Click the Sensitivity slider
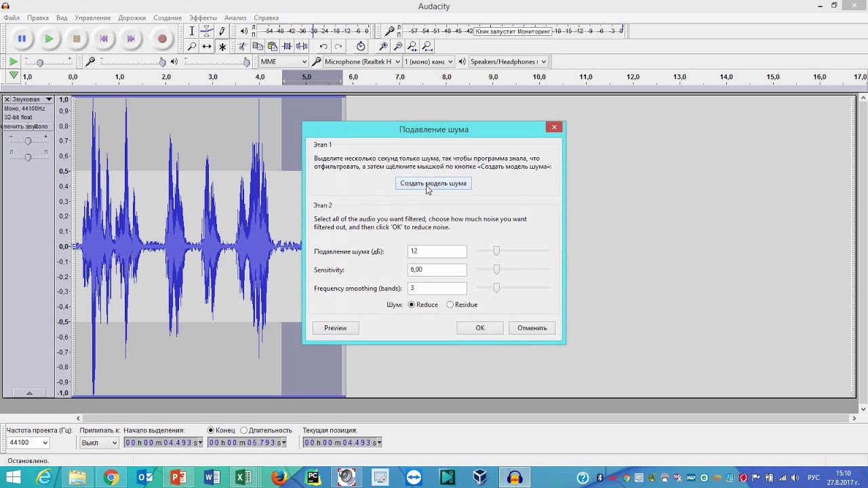 [x=513, y=270]
